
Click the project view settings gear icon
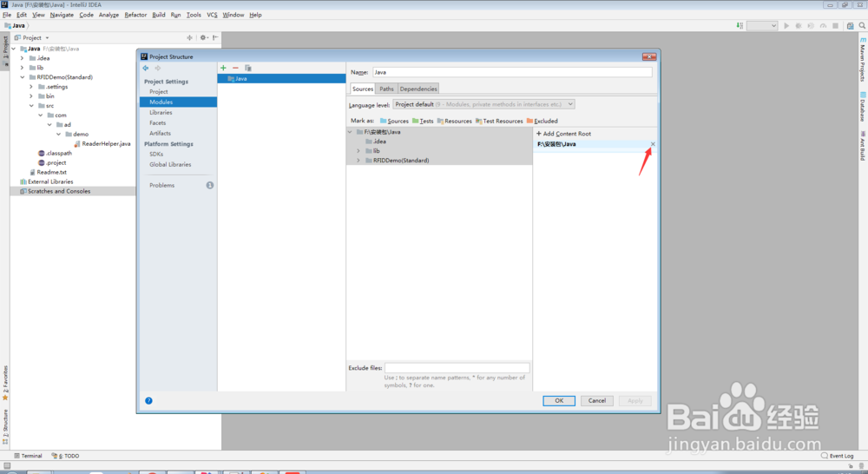click(x=203, y=37)
